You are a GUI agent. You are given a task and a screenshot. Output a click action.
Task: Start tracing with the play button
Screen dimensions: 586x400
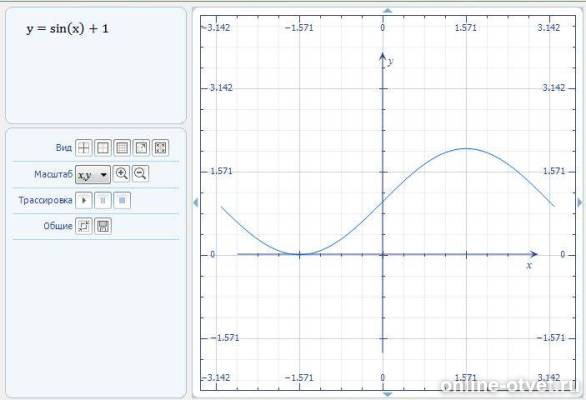click(84, 200)
